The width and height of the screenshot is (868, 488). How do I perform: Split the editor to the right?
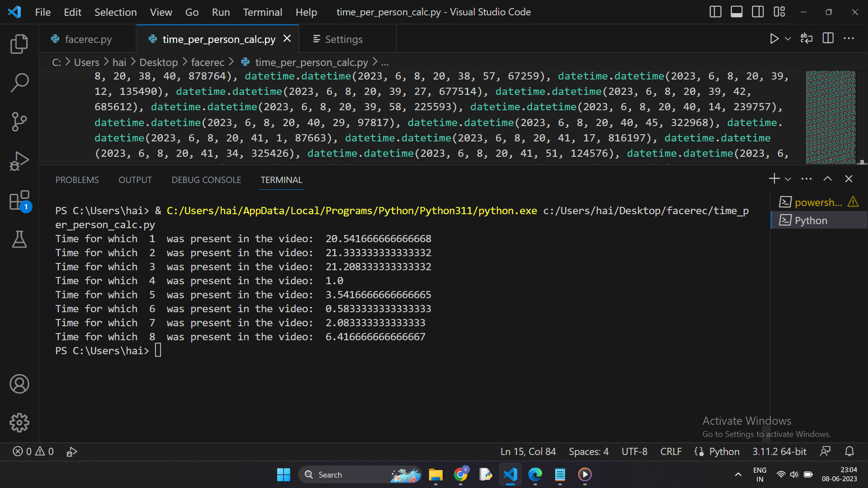[828, 38]
